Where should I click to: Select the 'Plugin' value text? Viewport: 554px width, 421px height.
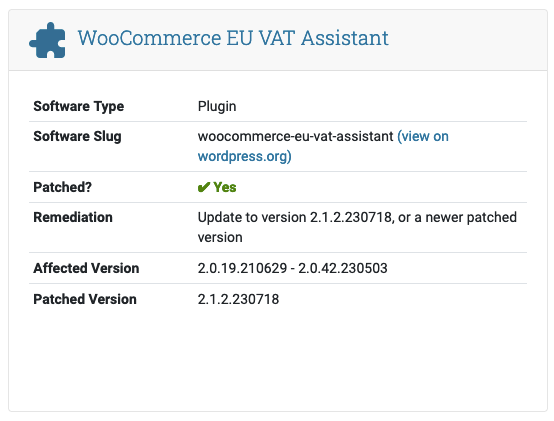[217, 106]
